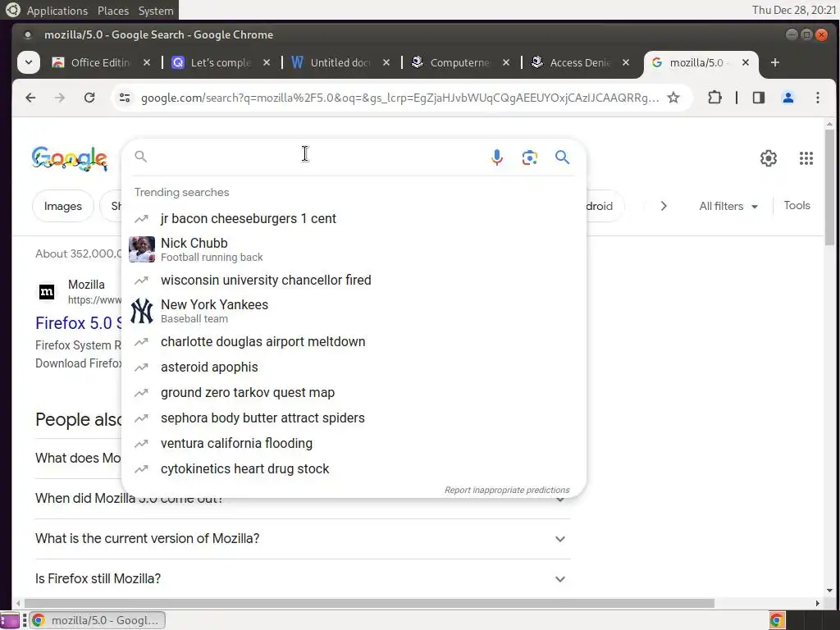Click the Mozilla site favicon in results
The image size is (840, 630).
tap(47, 292)
